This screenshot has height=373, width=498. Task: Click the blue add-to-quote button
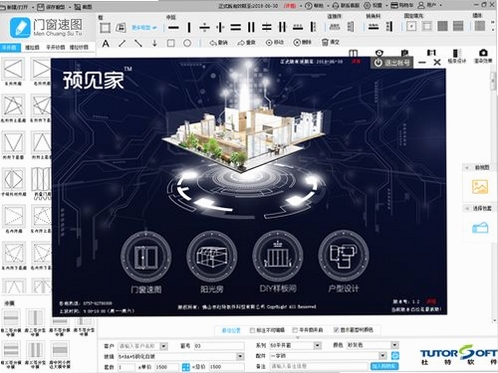tap(384, 366)
